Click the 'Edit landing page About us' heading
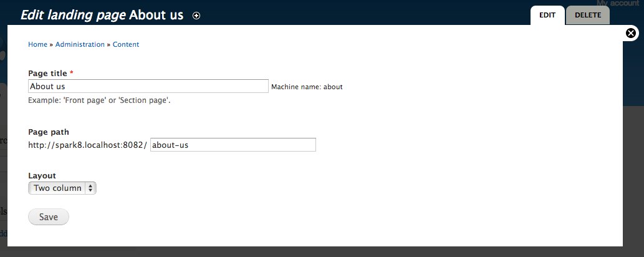This screenshot has width=644, height=257. [102, 15]
